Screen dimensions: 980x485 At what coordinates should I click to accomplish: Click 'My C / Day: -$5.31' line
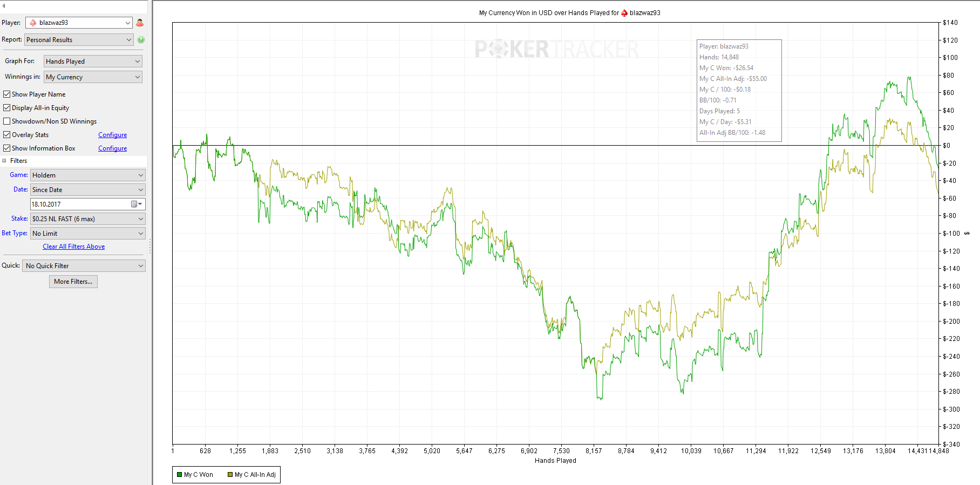click(x=725, y=122)
